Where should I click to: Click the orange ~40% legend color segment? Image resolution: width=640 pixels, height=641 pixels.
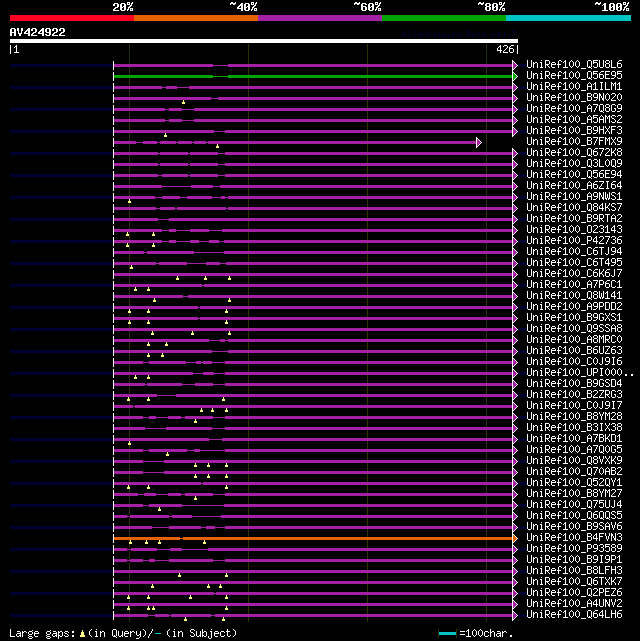196,18
